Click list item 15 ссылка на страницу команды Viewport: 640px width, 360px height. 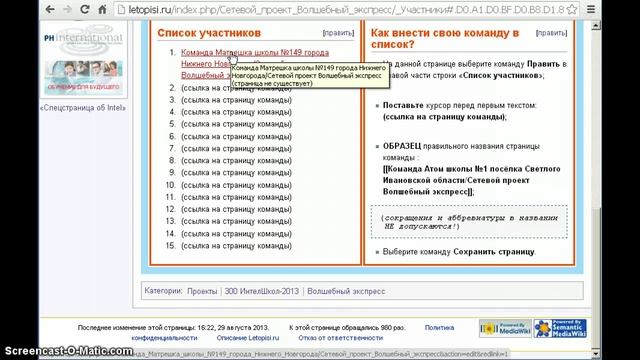[236, 246]
